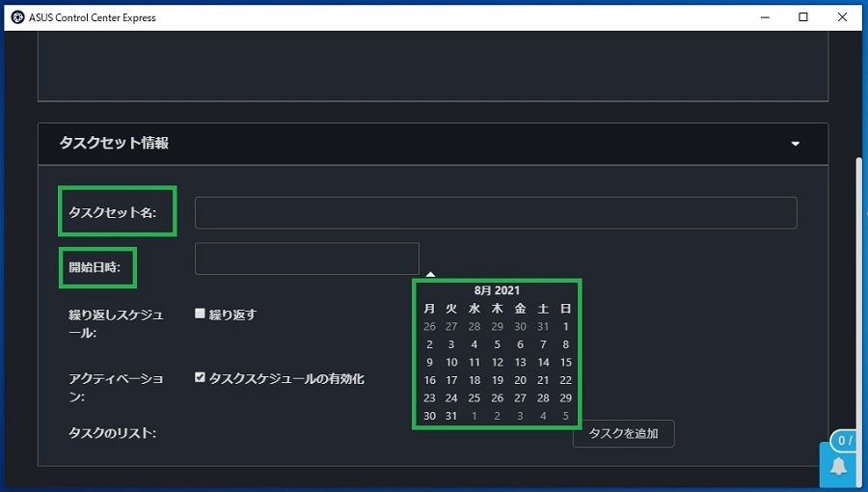Select greyed July 26 in the first row

point(429,326)
